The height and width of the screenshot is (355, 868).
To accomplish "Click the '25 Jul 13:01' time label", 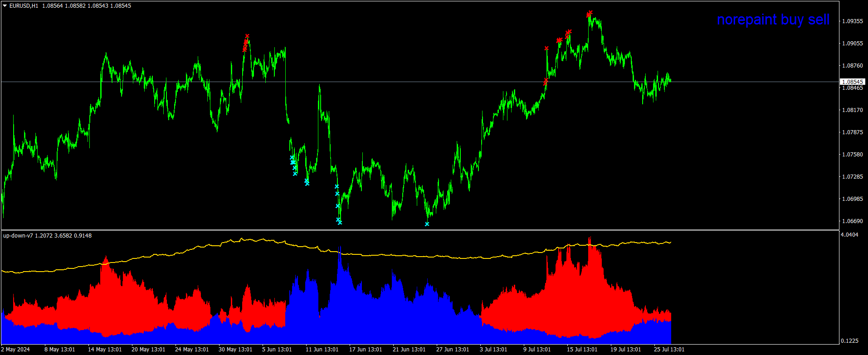I will tap(669, 350).
